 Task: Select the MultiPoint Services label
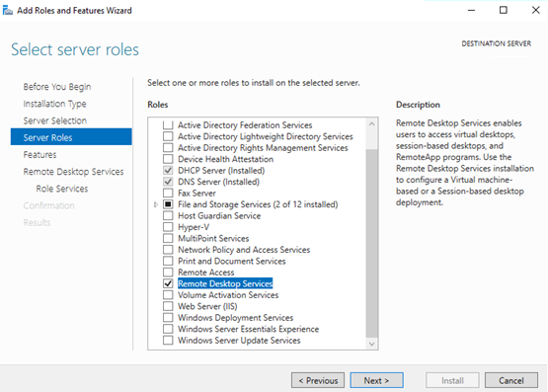coord(213,238)
